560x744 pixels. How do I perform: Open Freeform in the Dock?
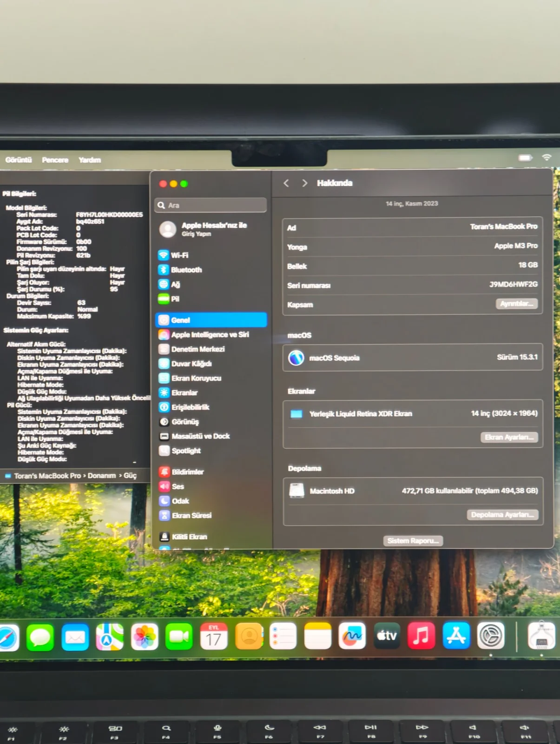[x=352, y=636]
